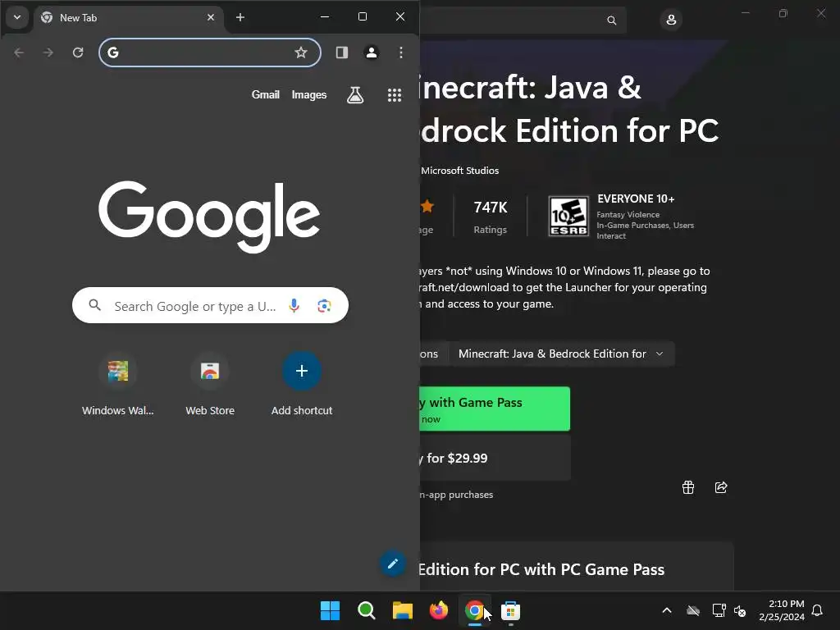840x630 pixels.
Task: Open the Windows Wal... shortcut
Action: [x=118, y=385]
